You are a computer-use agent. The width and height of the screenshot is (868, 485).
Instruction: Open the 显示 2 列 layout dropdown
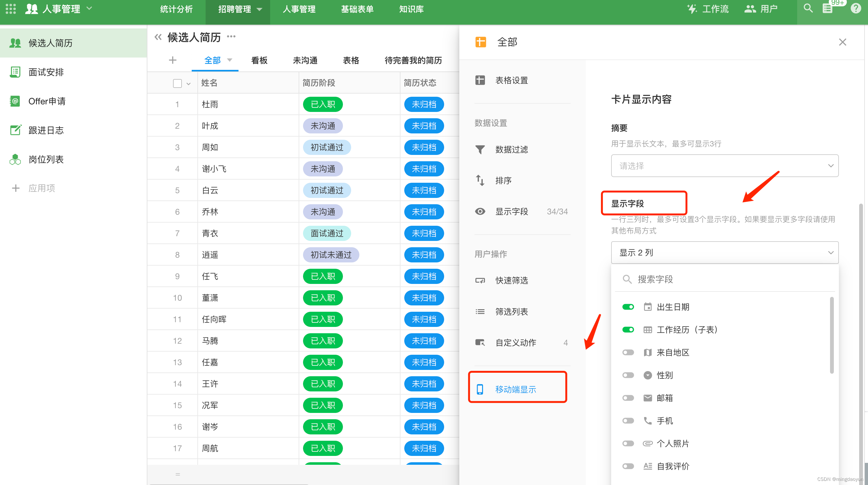click(725, 253)
